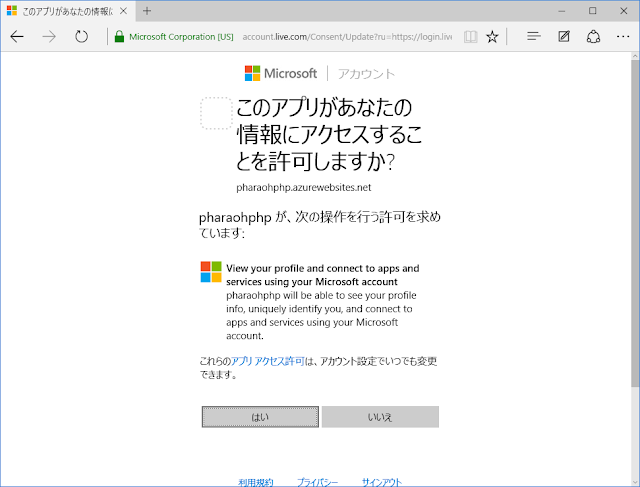
Task: Add page to favorites with star icon
Action: [492, 37]
